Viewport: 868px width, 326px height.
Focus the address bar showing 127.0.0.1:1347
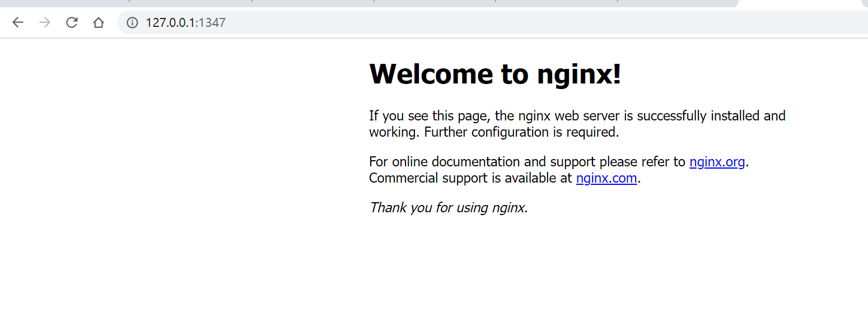point(493,22)
